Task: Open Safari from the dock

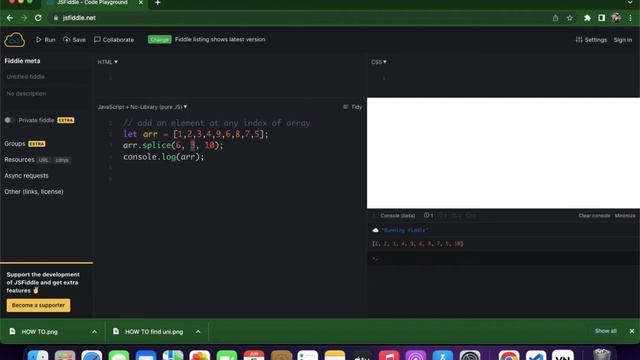Action: point(92,355)
